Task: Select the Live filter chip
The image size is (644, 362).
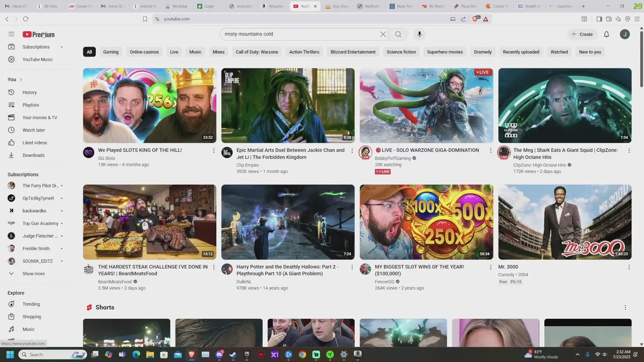Action: [x=174, y=52]
